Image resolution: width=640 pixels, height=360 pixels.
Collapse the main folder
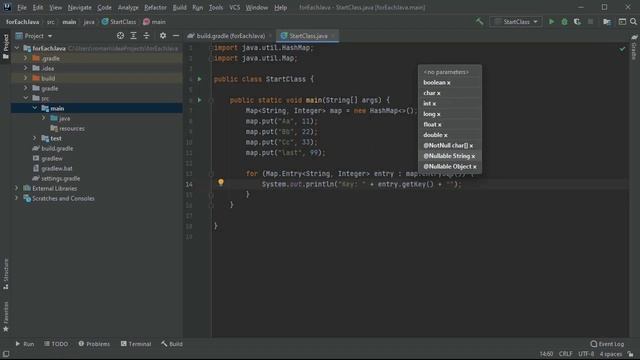point(35,108)
